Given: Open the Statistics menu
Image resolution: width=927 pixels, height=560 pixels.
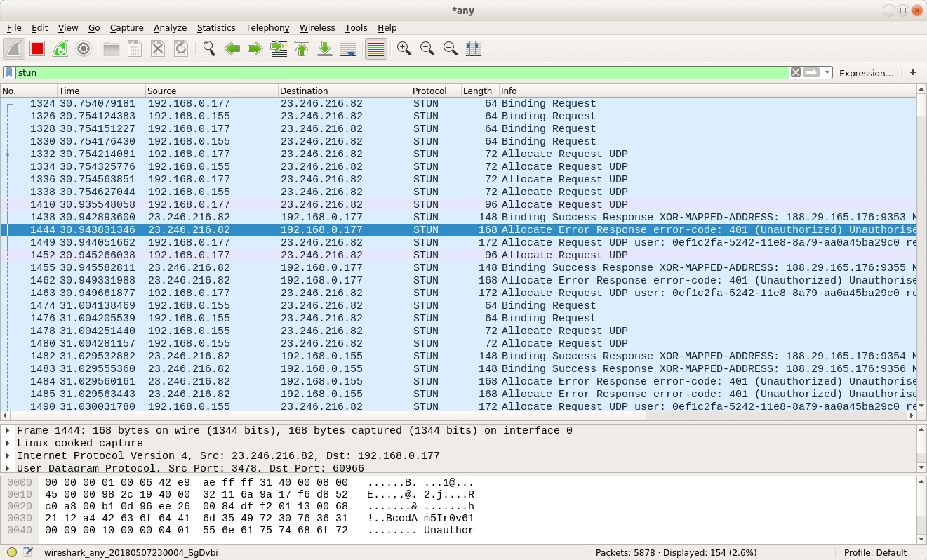Looking at the screenshot, I should tap(216, 28).
